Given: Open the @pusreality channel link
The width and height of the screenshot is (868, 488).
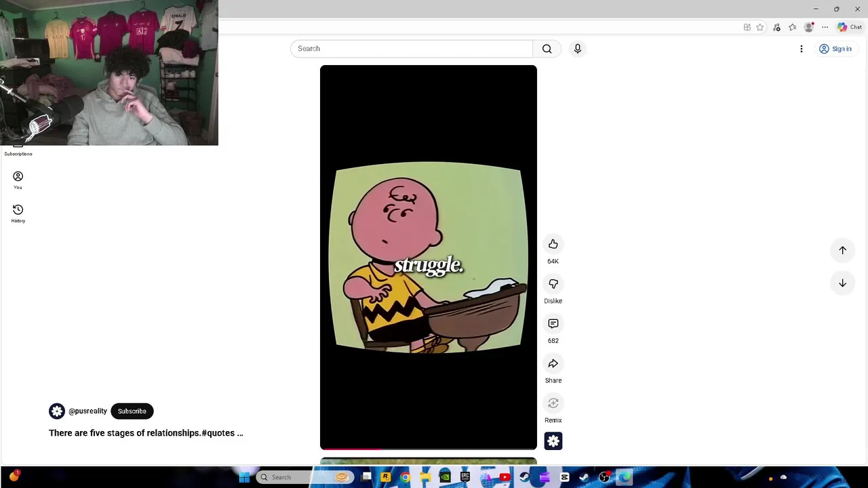Looking at the screenshot, I should (87, 411).
